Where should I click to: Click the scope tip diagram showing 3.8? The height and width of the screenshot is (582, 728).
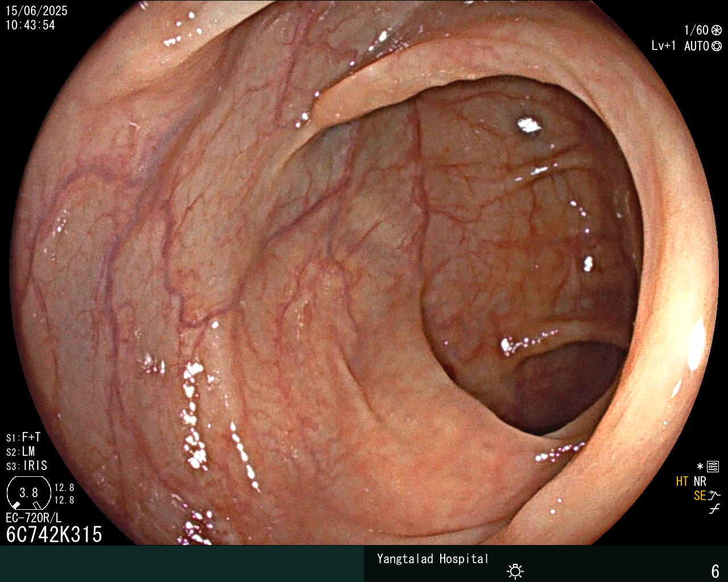coord(29,493)
